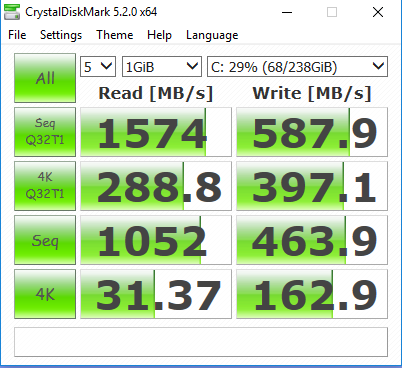Start the 4K Q32T1 test
This screenshot has width=402, height=368.
pos(45,186)
